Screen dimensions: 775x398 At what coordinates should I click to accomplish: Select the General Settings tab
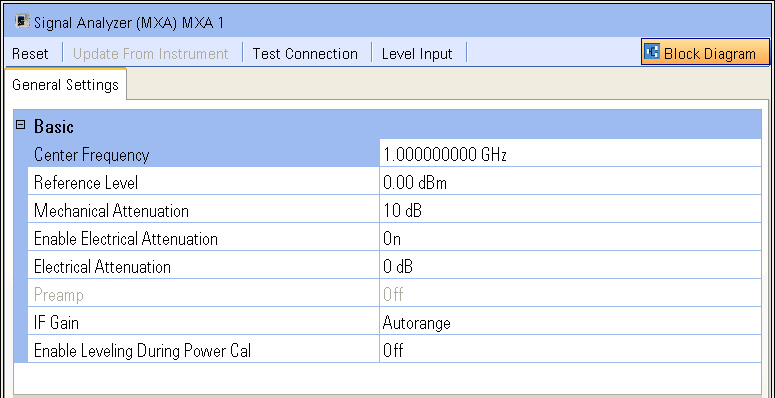[x=65, y=85]
